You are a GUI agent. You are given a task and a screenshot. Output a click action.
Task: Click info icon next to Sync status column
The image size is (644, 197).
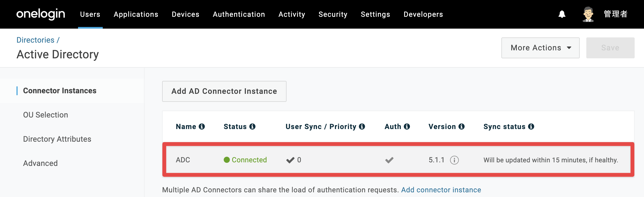point(531,127)
